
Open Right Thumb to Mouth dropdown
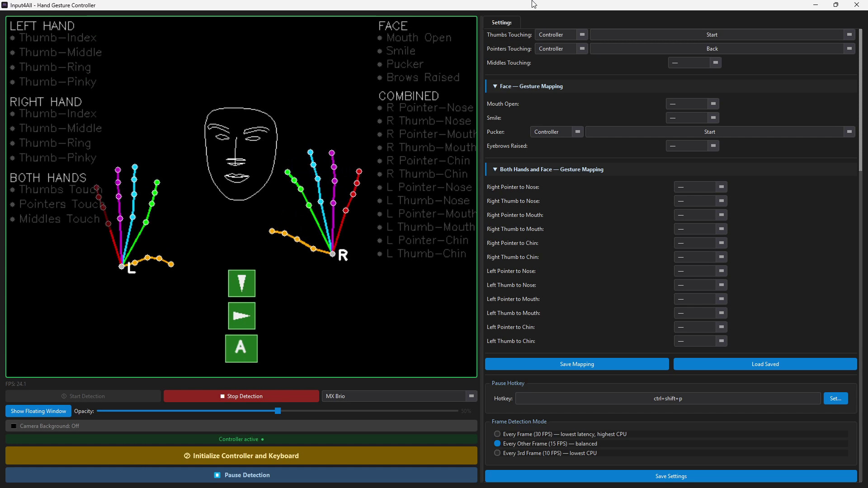coord(700,229)
